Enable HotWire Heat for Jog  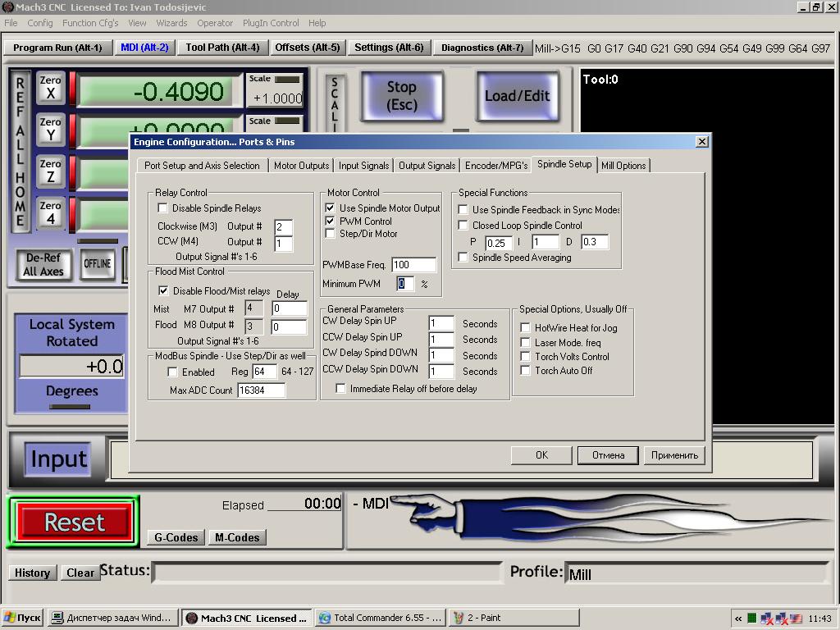526,327
